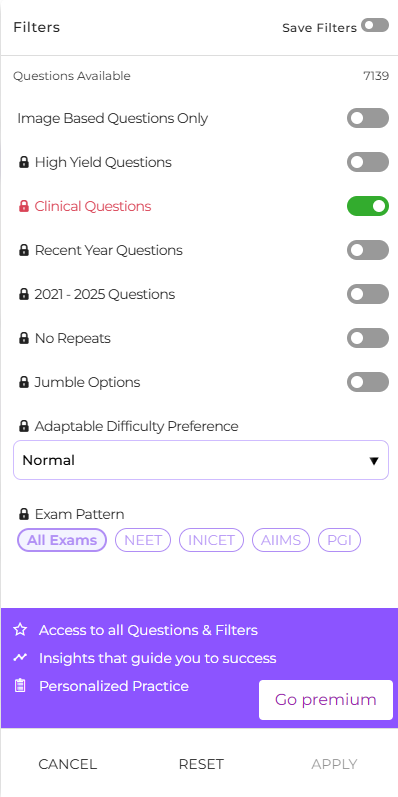The image size is (398, 797).
Task: Open the Normal difficulty dropdown
Action: [201, 460]
